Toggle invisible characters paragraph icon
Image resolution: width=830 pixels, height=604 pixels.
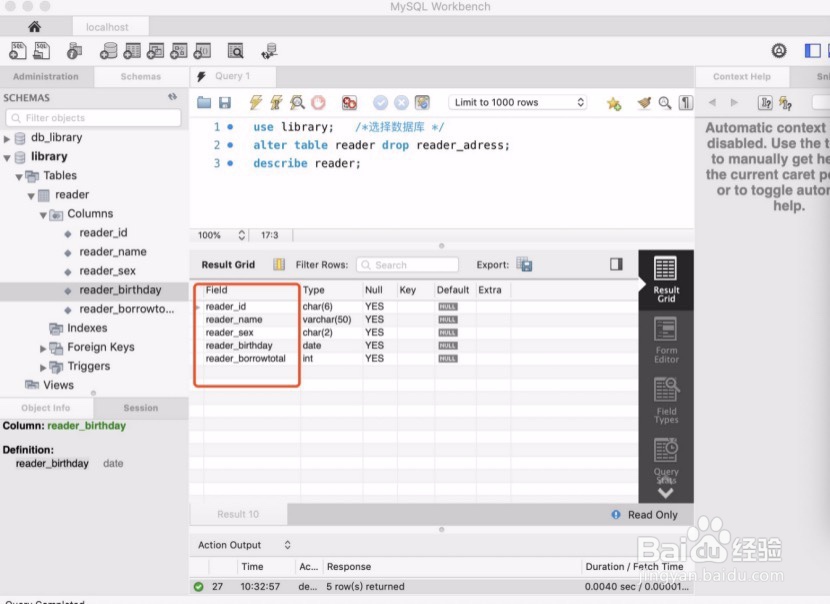(x=686, y=103)
